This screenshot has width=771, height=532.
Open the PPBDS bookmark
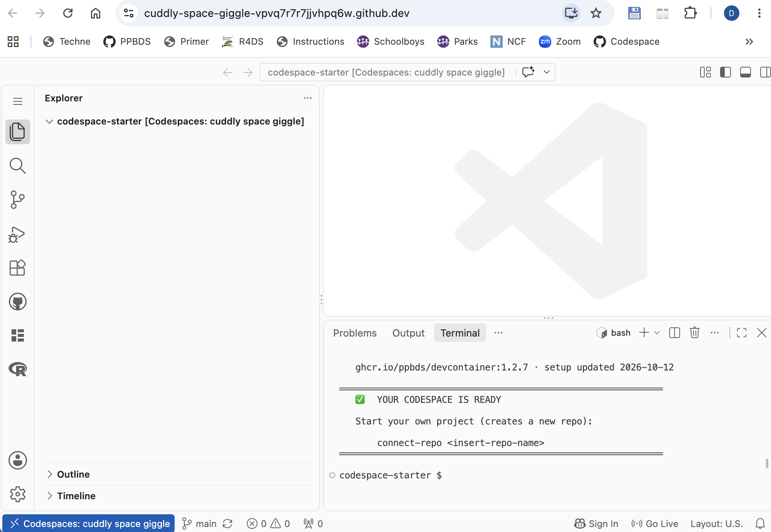pos(127,42)
